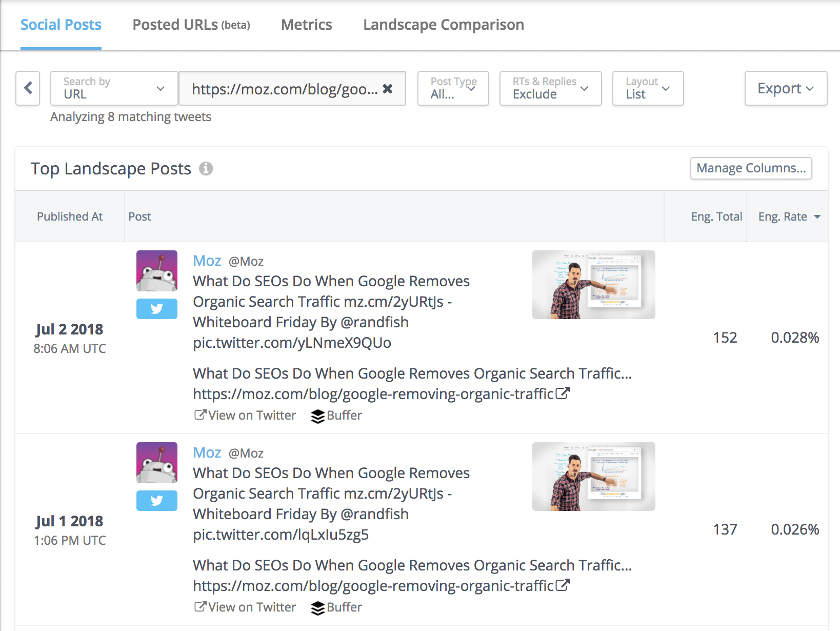This screenshot has height=631, width=840.
Task: Click the 0.028% engagement rate value
Action: coord(795,338)
